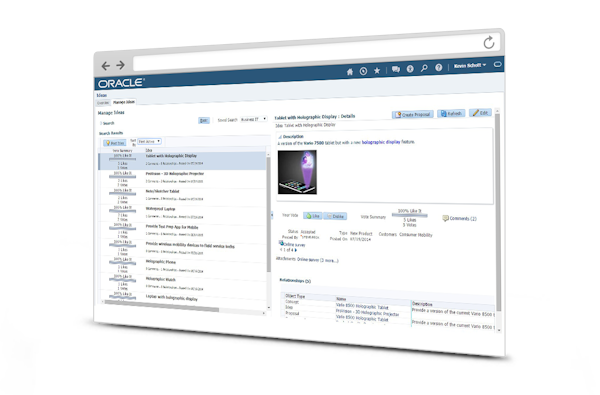Viewport: 600px width, 395px height.
Task: Select the Holographic Phone idea row
Action: pyautogui.click(x=183, y=266)
